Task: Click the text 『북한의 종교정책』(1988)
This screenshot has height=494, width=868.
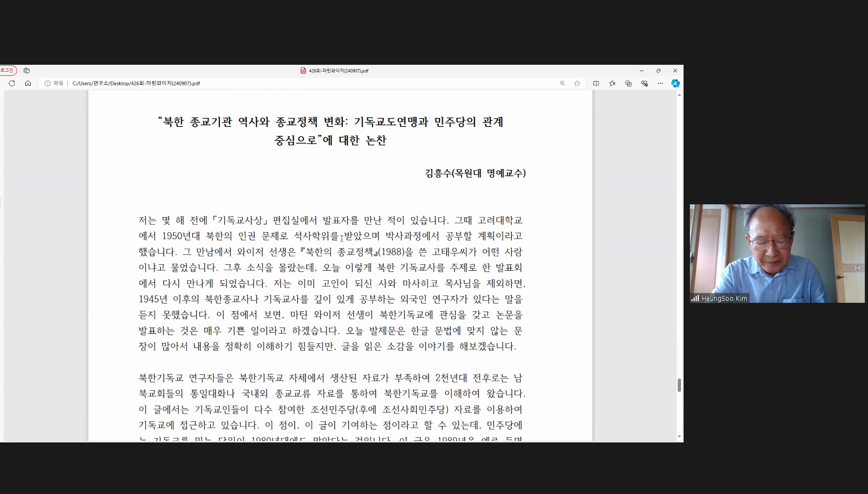Action: [x=352, y=252]
